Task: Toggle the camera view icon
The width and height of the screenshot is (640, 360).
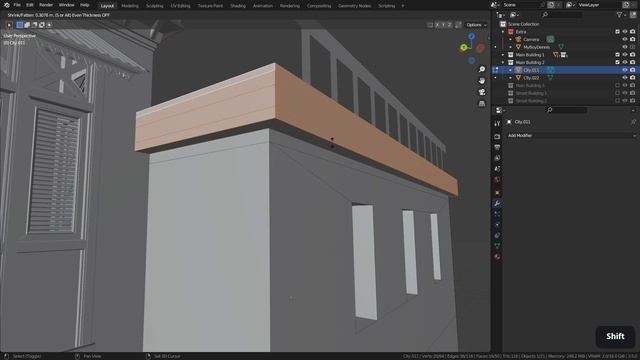Action: point(482,92)
